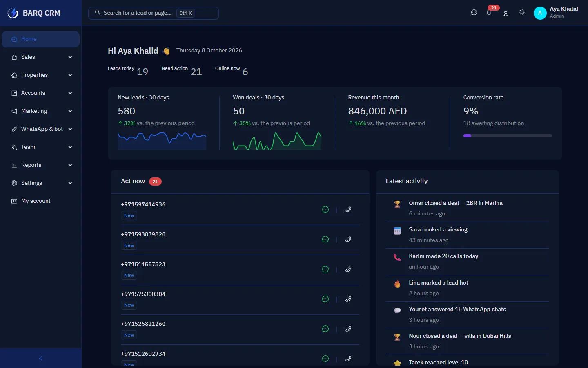Click the Accounts ledger icon
This screenshot has width=588, height=368.
[14, 93]
